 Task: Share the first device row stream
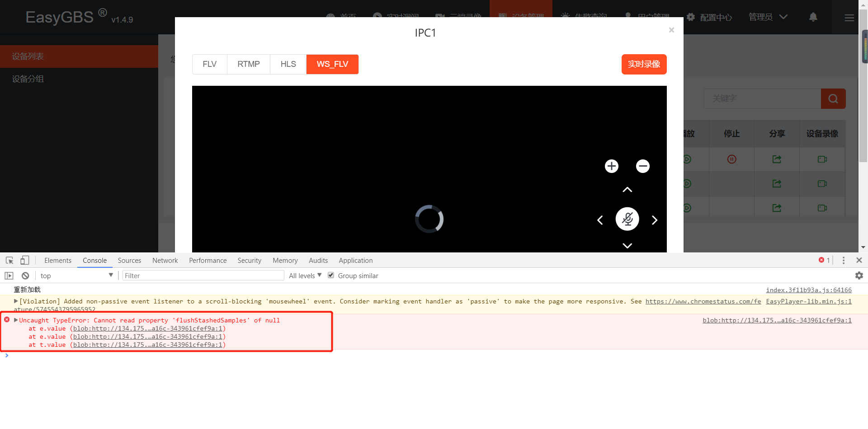click(777, 159)
